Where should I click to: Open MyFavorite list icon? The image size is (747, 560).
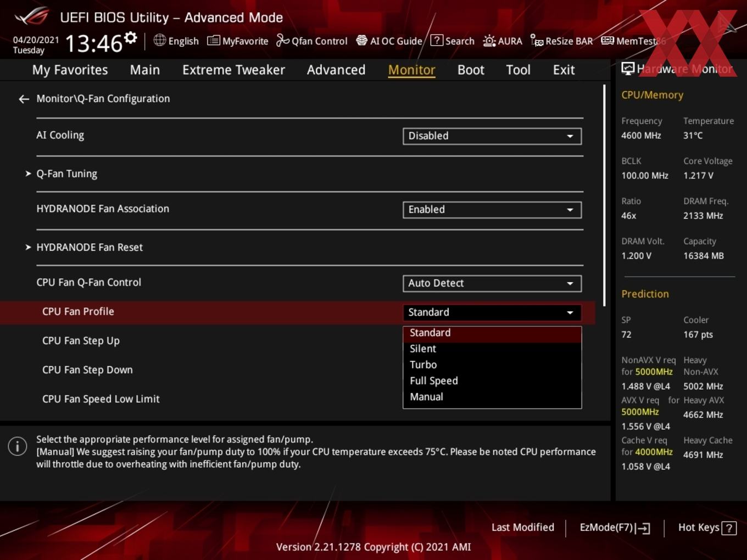tap(214, 41)
